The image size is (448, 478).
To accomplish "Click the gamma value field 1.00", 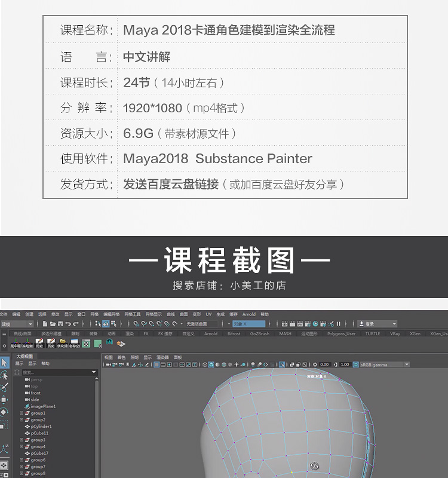I will [345, 364].
